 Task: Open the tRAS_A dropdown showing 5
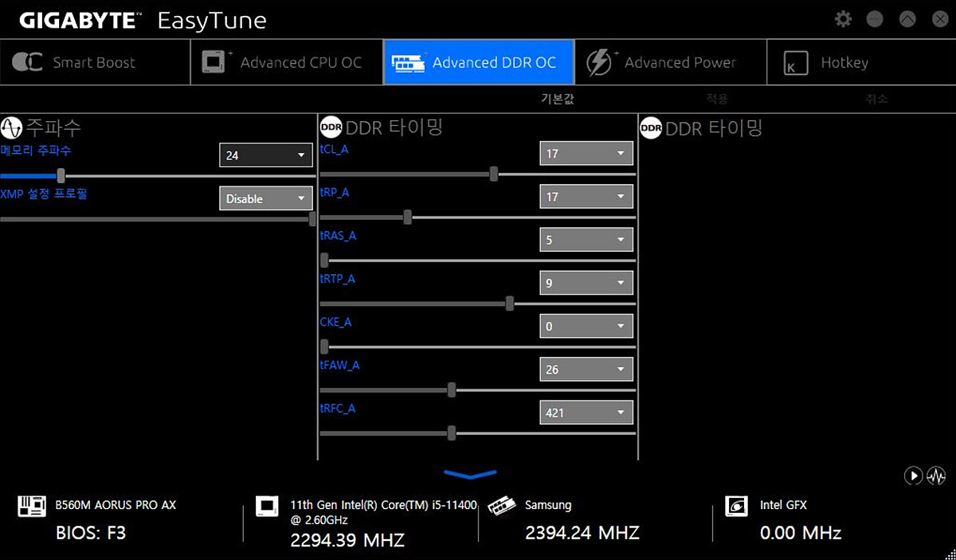pyautogui.click(x=586, y=240)
